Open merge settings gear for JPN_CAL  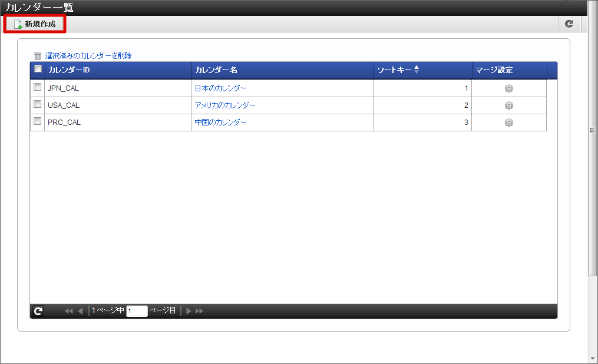point(509,88)
